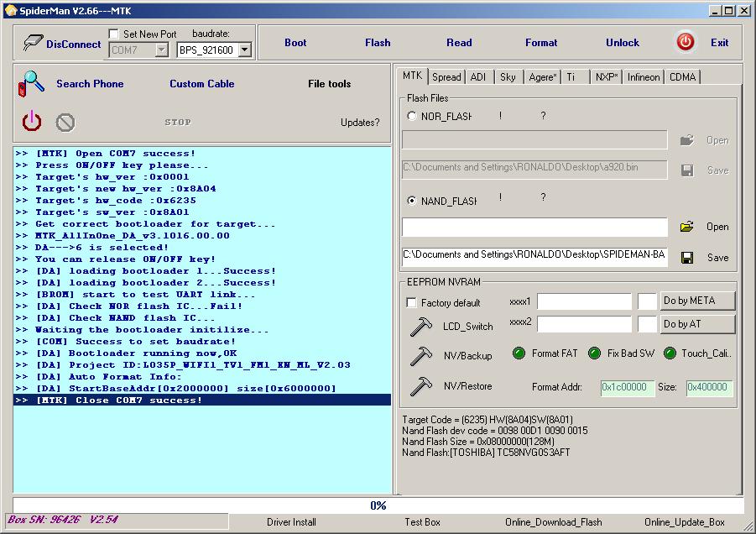The width and height of the screenshot is (756, 534).
Task: Enable the Set New Port checkbox
Action: (114, 34)
